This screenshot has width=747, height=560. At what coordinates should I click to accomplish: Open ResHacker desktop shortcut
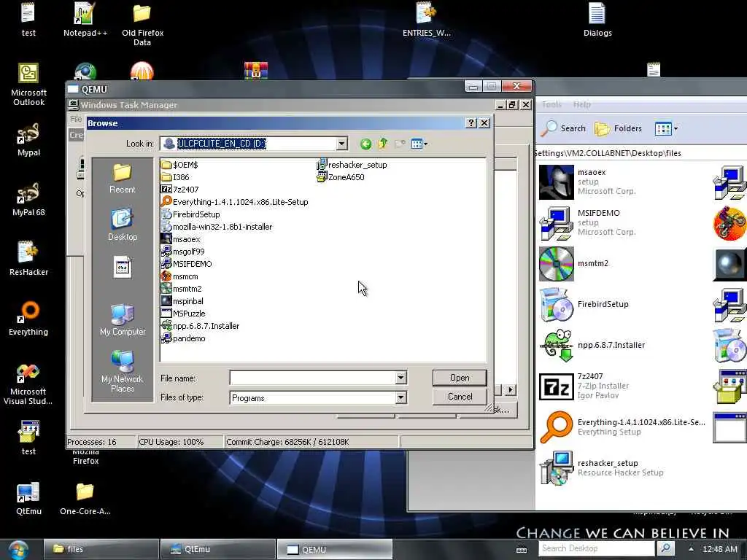(x=28, y=259)
